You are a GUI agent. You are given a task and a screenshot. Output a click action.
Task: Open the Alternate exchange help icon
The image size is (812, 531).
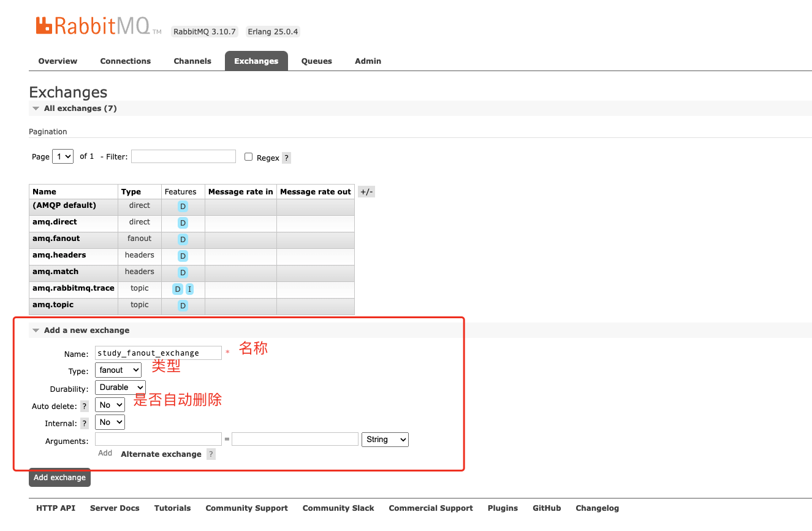211,454
